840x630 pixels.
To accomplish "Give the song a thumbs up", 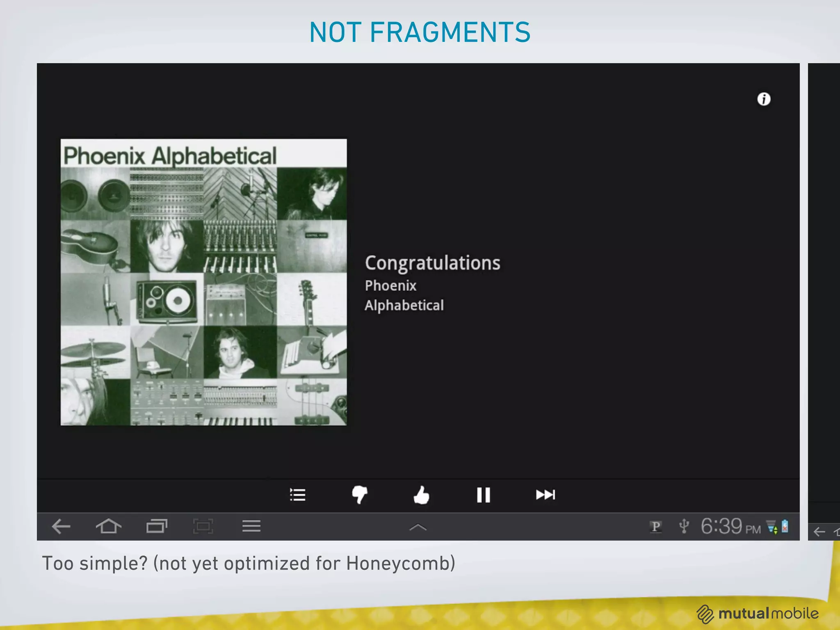I will click(x=421, y=495).
